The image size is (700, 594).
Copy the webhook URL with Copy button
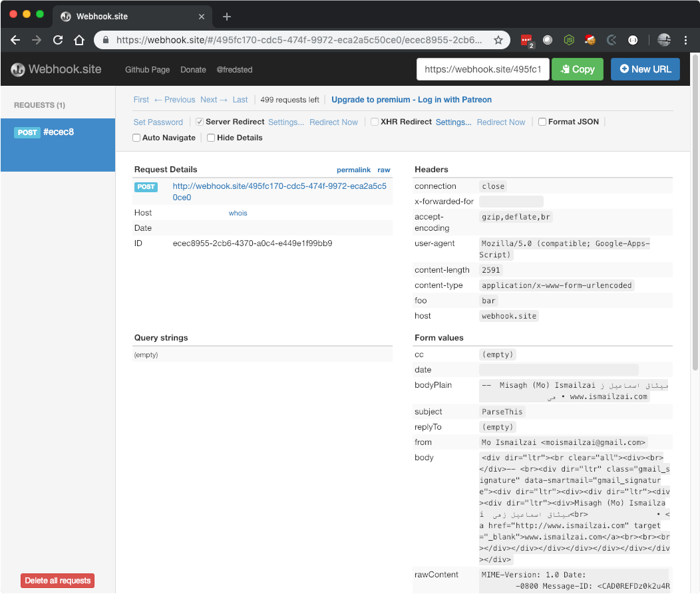[577, 69]
